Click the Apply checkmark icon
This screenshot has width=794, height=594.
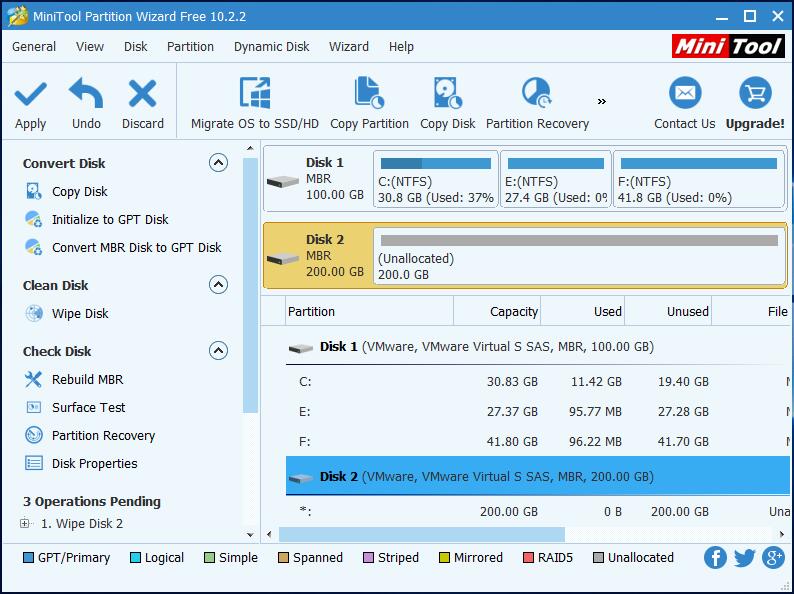tap(30, 94)
